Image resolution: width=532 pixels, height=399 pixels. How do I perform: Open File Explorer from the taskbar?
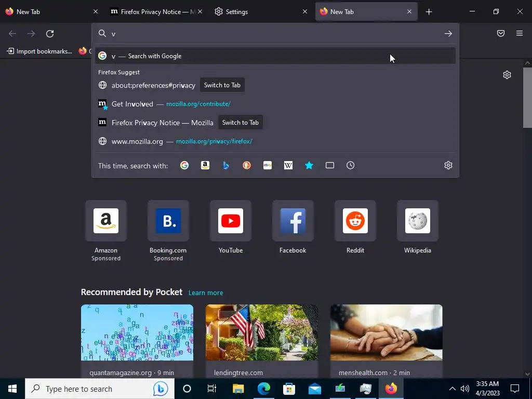(238, 389)
